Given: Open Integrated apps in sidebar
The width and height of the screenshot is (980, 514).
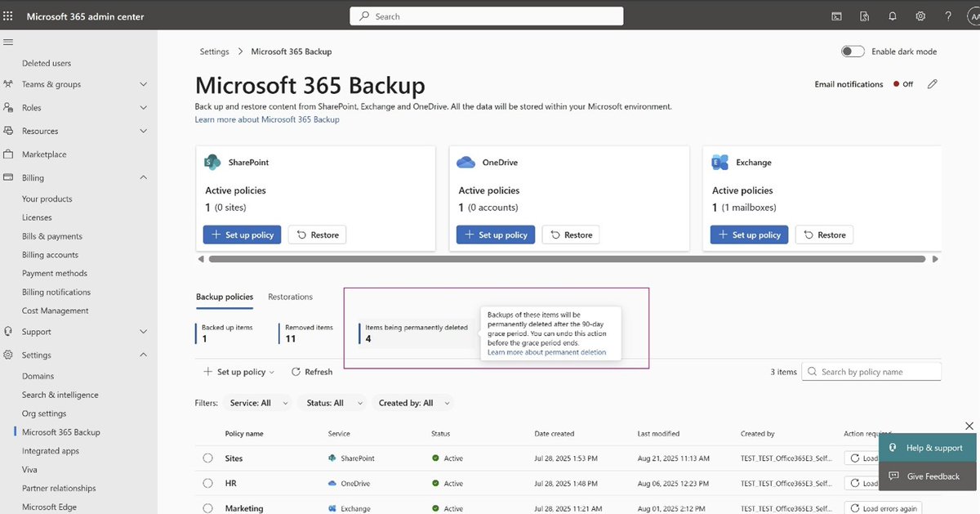Looking at the screenshot, I should point(51,451).
